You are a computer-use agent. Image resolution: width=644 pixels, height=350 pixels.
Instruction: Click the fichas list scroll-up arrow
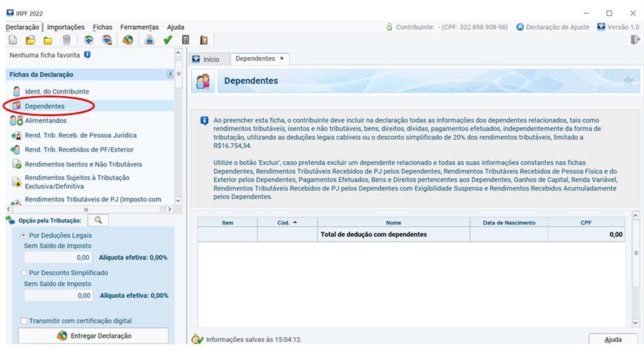click(x=178, y=53)
